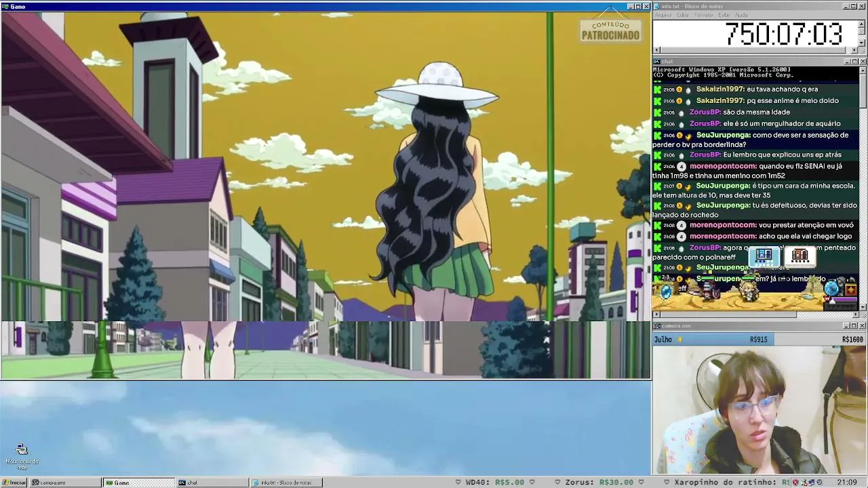
Task: Open the Meus locais de rede desktop icon
Action: pyautogui.click(x=22, y=456)
